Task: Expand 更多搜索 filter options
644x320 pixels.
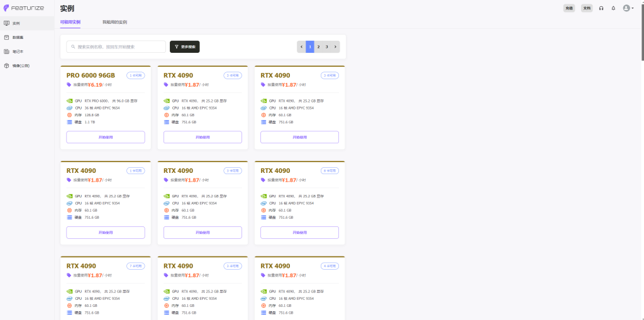Action: coord(184,47)
